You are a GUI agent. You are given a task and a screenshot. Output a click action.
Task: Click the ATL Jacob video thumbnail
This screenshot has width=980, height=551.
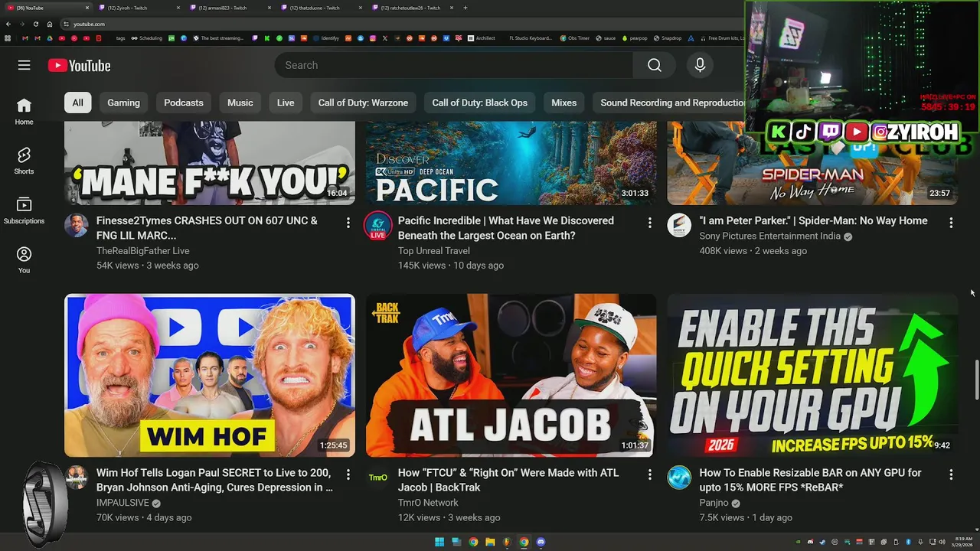(511, 375)
